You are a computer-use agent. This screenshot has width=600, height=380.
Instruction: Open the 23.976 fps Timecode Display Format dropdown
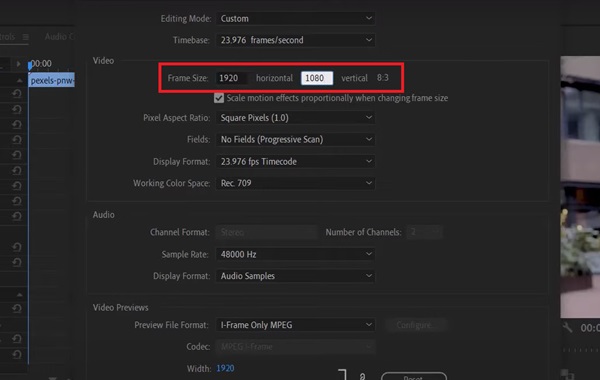point(295,161)
